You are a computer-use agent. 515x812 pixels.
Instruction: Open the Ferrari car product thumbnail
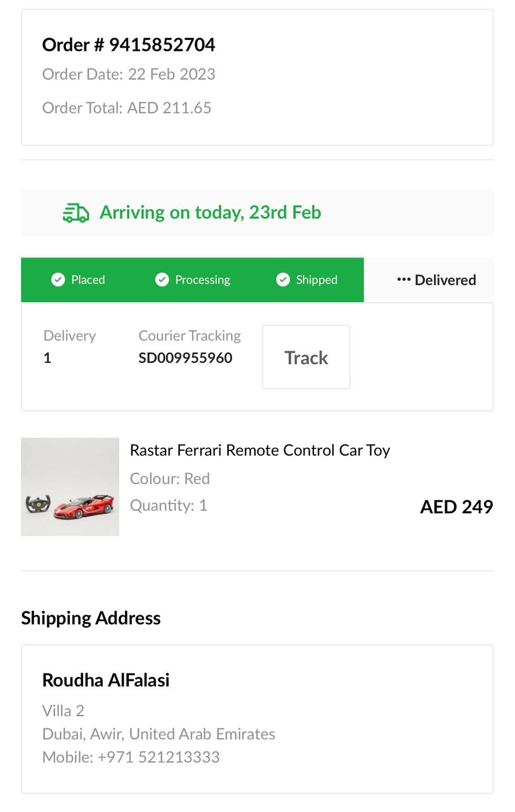[70, 487]
